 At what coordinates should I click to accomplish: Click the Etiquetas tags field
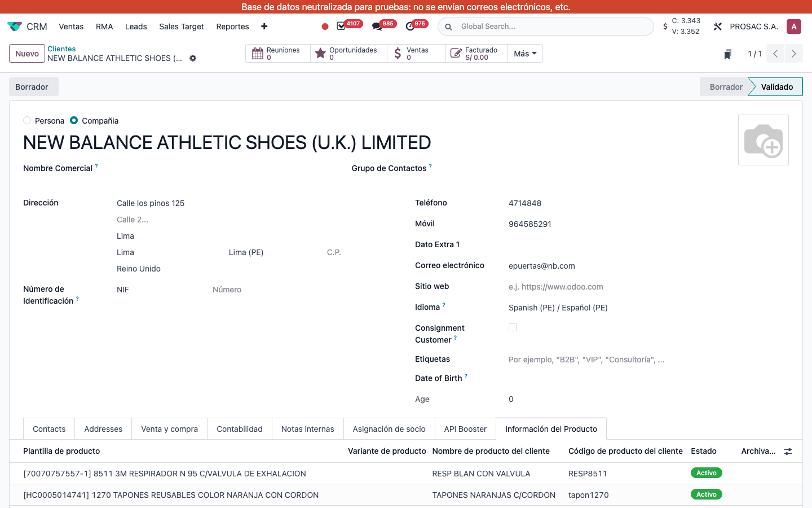647,360
